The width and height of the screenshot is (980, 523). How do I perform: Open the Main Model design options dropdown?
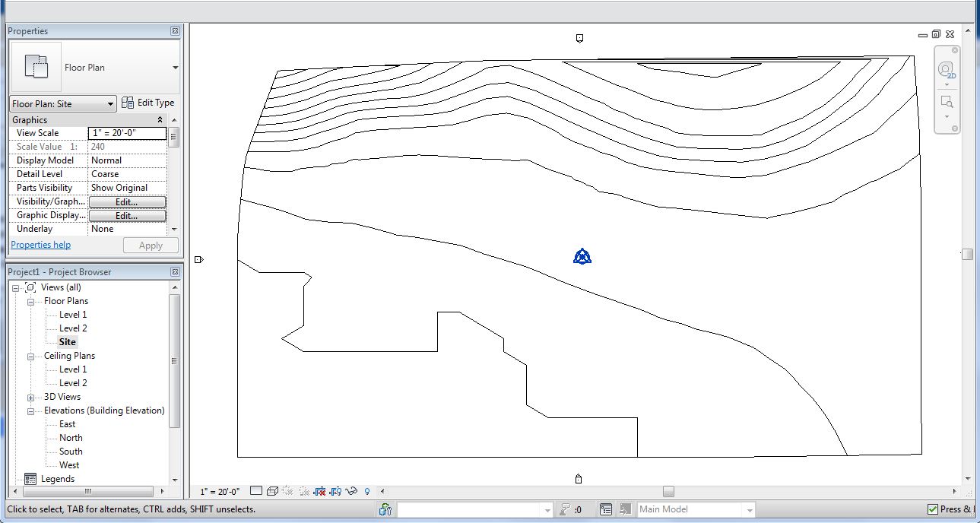(750, 509)
